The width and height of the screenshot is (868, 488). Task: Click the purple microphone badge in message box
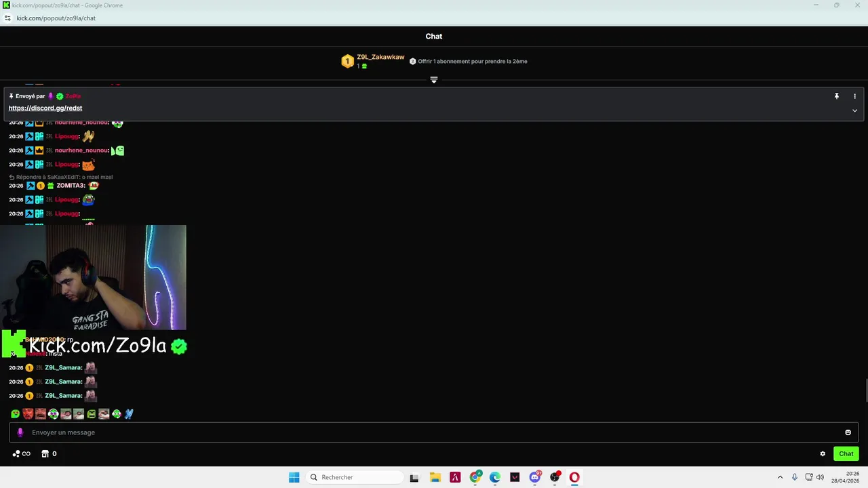(x=20, y=432)
